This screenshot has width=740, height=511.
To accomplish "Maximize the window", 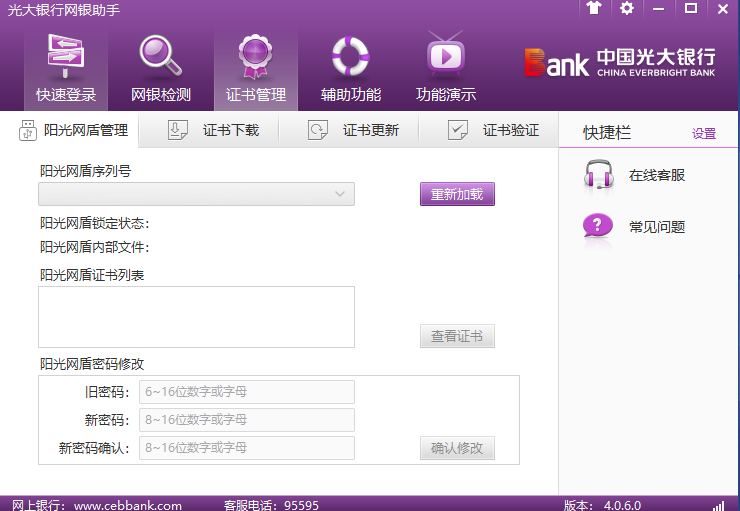I will pos(691,8).
